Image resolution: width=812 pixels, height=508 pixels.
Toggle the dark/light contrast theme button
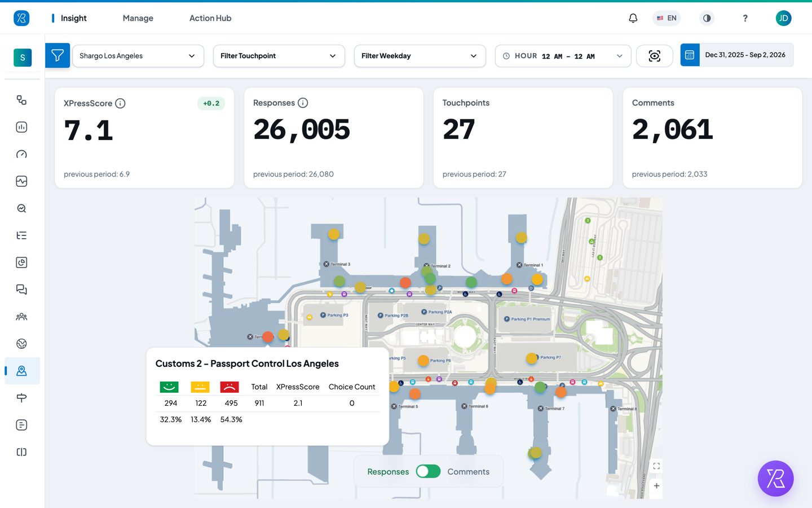pyautogui.click(x=707, y=18)
